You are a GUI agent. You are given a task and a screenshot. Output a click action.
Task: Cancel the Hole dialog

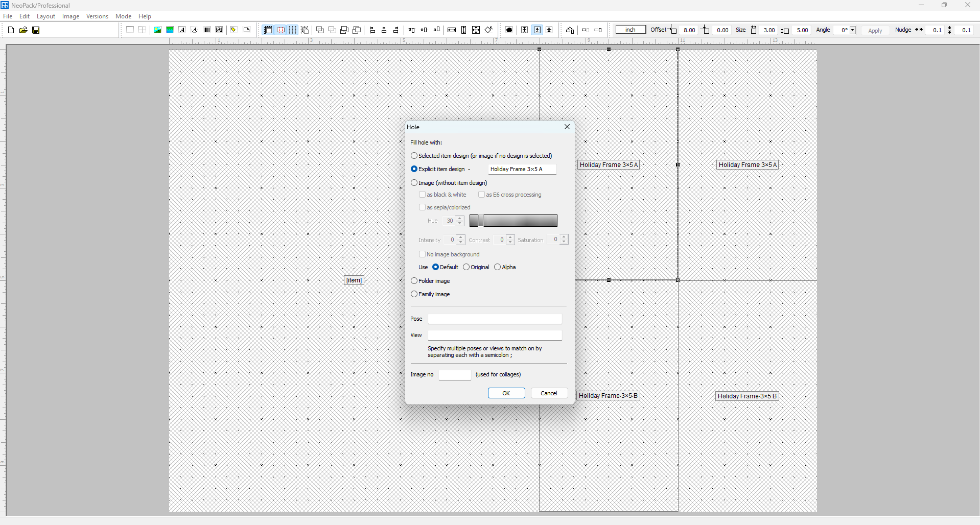click(x=549, y=393)
